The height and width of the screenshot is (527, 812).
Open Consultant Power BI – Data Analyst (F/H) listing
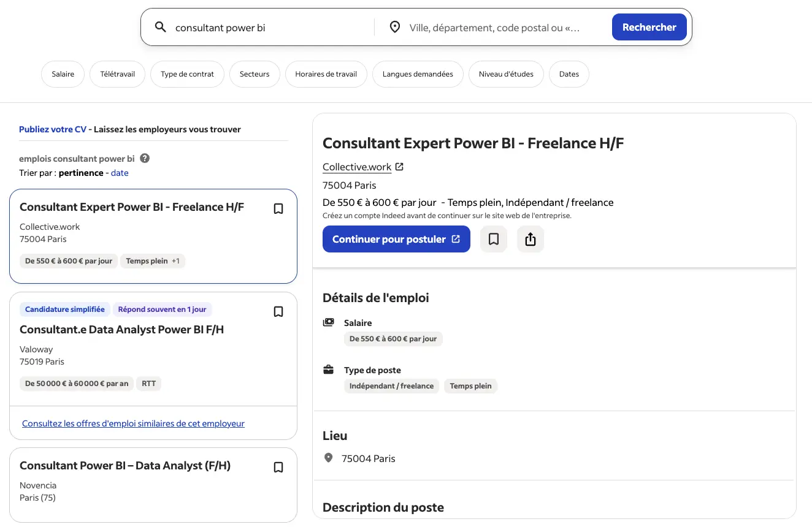click(125, 466)
